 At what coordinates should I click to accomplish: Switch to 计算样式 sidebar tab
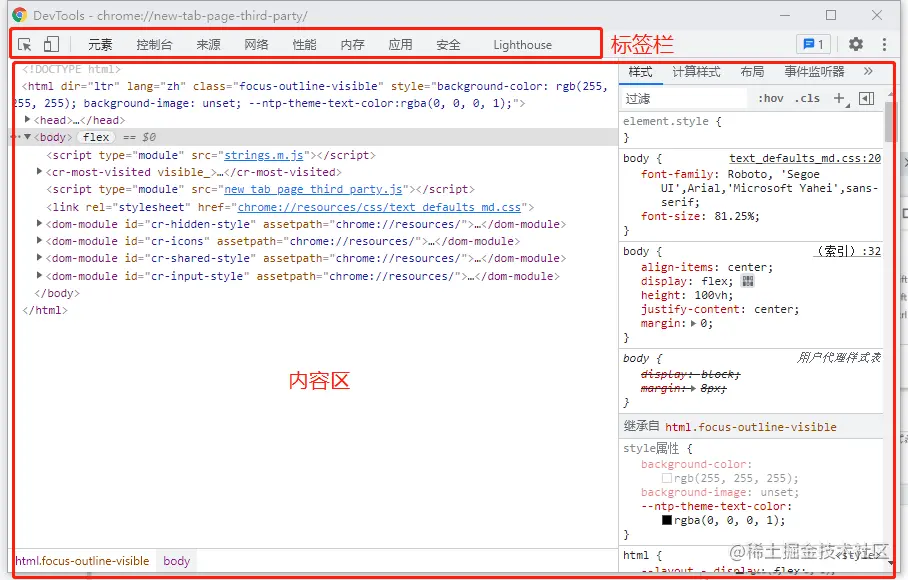click(696, 72)
